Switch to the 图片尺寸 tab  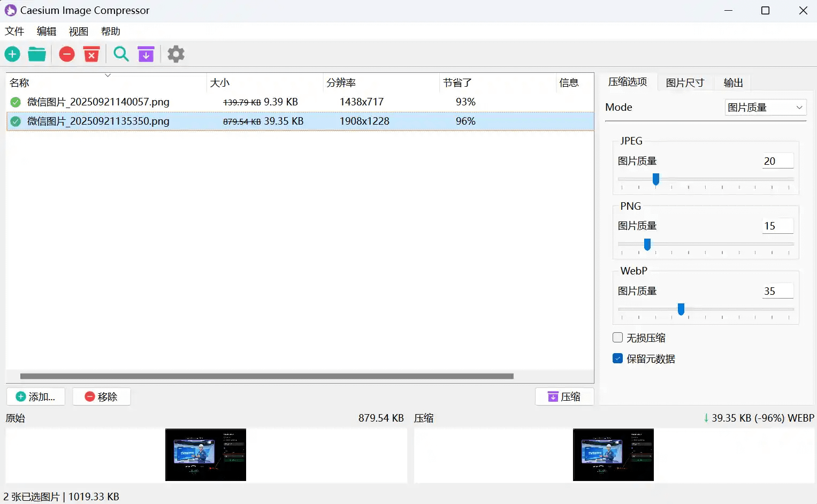[684, 82]
